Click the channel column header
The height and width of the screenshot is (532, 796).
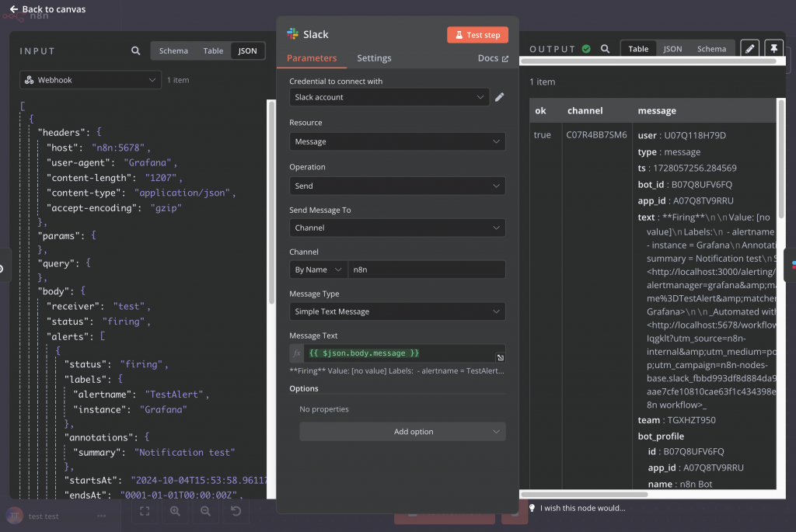point(585,110)
